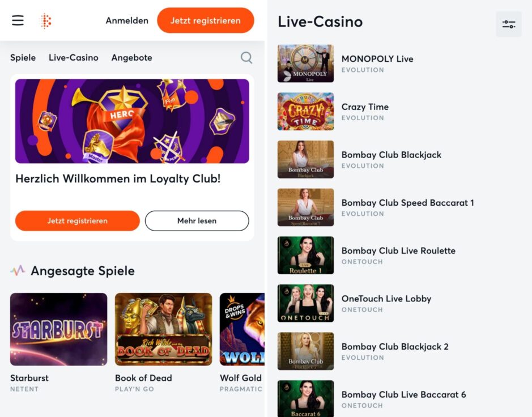The width and height of the screenshot is (532, 417).
Task: Launch Book of Dead thumbnail
Action: tap(164, 329)
